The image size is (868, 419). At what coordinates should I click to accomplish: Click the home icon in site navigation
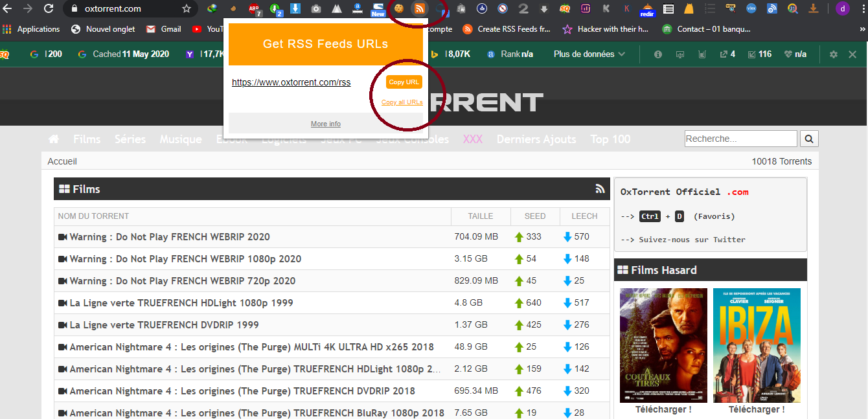[x=54, y=139]
